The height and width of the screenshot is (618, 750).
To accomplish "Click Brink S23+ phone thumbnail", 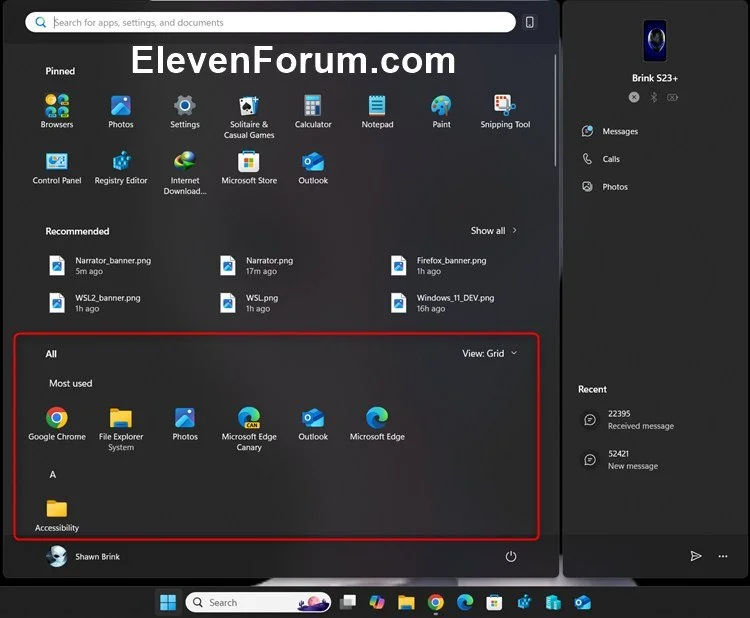I will click(x=655, y=41).
